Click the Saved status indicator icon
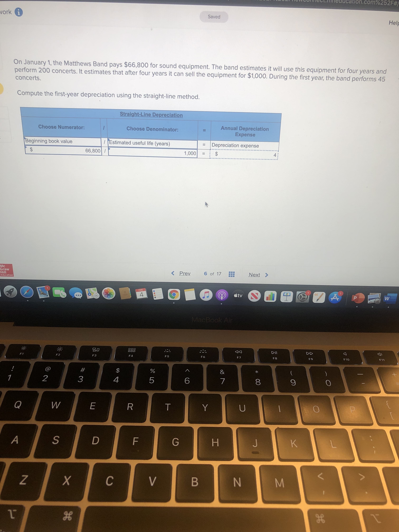This screenshot has height=532, width=399. click(x=214, y=17)
